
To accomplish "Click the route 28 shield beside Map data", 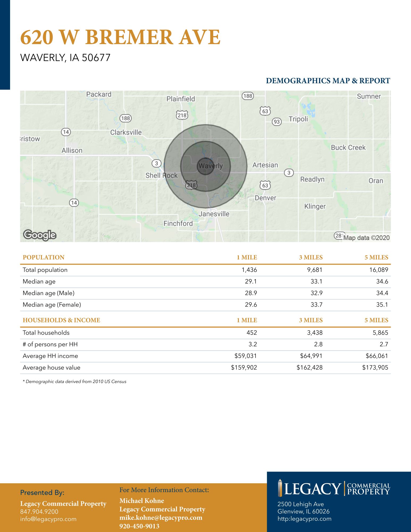I will (338, 236).
